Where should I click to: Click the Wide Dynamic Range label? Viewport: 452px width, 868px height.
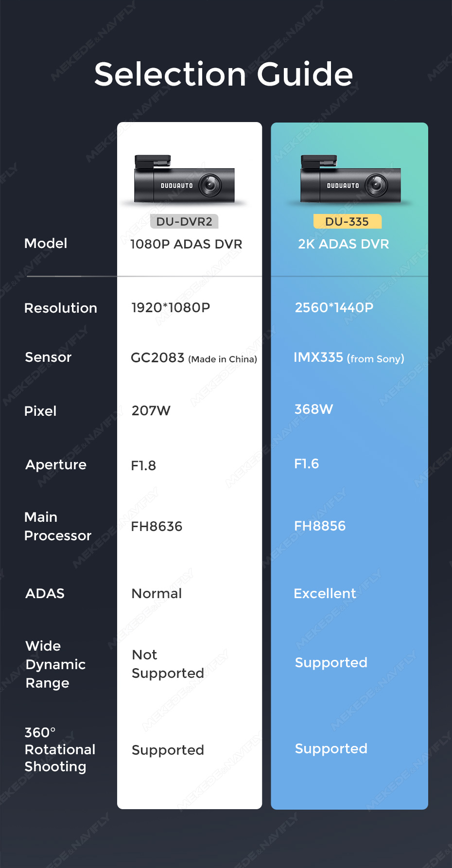pos(55,665)
